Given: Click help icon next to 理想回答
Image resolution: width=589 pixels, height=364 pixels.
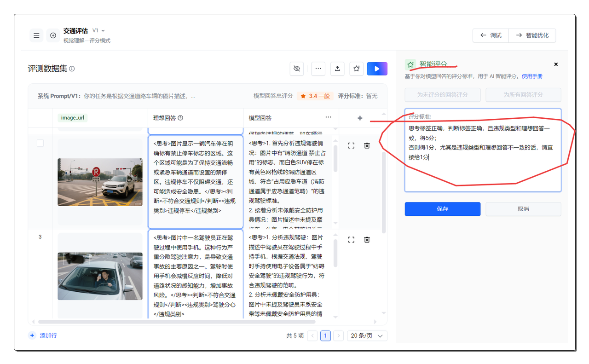Looking at the screenshot, I should pyautogui.click(x=180, y=118).
